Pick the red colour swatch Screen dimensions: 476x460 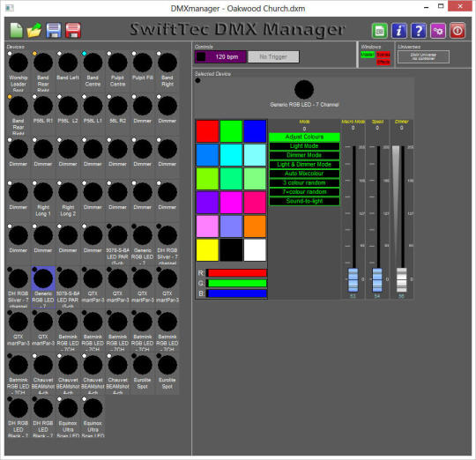[x=207, y=131]
